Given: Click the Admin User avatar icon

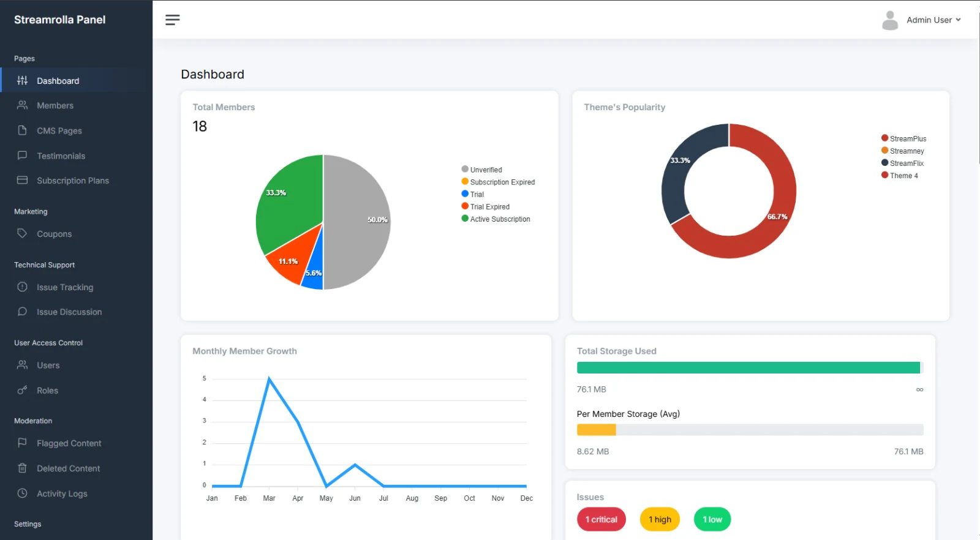Looking at the screenshot, I should pyautogui.click(x=890, y=20).
